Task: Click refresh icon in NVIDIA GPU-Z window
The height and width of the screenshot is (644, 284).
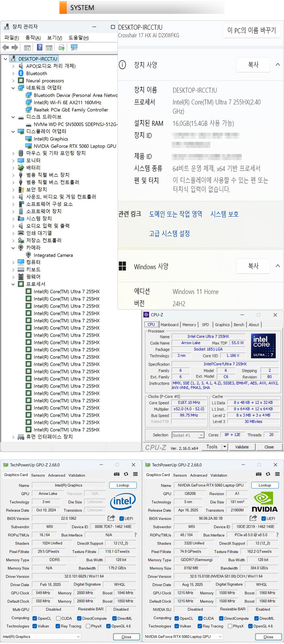Action: (268, 474)
